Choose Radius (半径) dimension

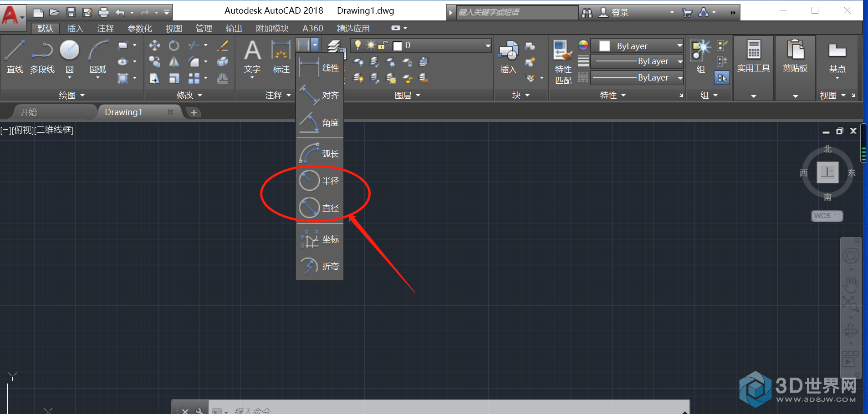(320, 181)
